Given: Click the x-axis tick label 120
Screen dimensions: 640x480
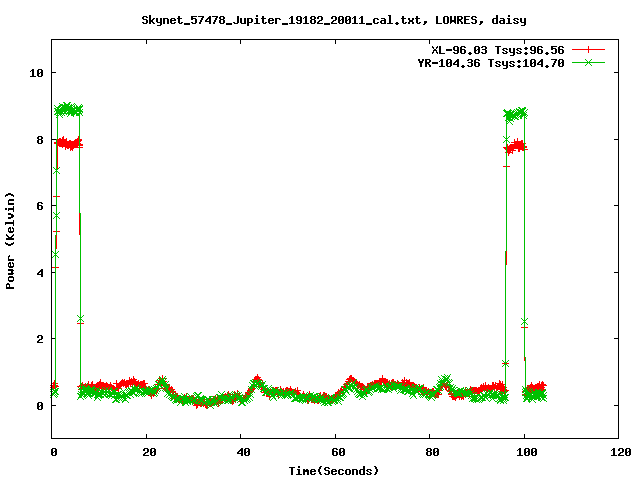Looking at the screenshot, I should point(621,452).
